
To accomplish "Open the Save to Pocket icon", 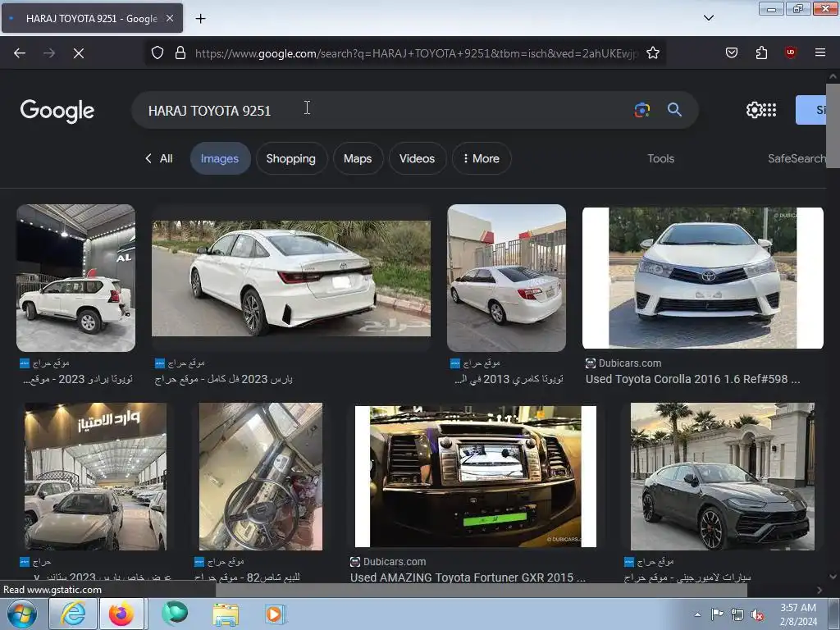I will [x=732, y=52].
